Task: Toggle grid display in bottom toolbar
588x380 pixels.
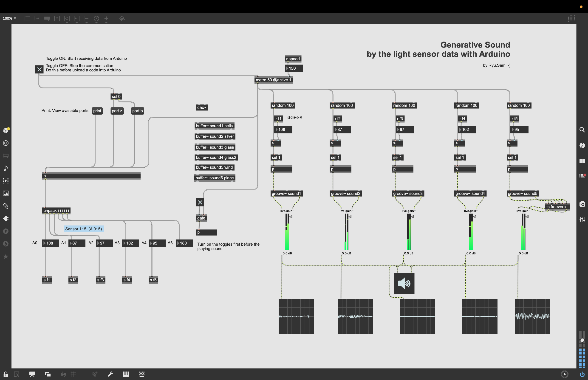Action: point(73,374)
